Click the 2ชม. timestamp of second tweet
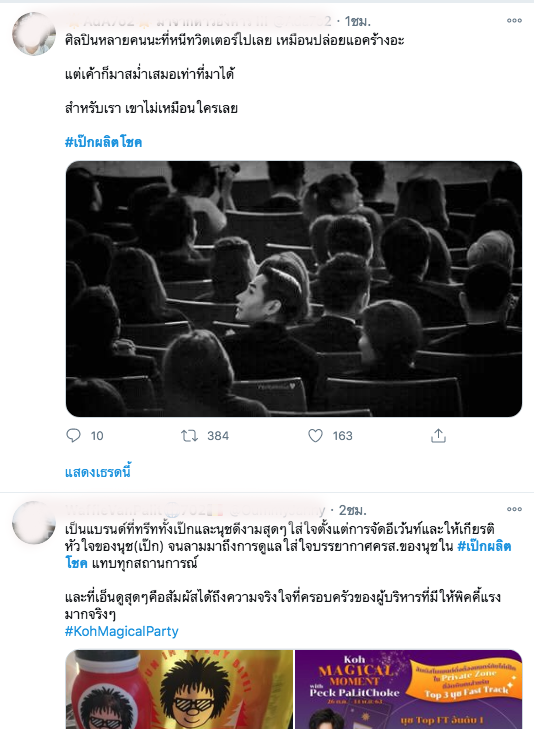Screen dimensions: 534x729 click(352, 510)
